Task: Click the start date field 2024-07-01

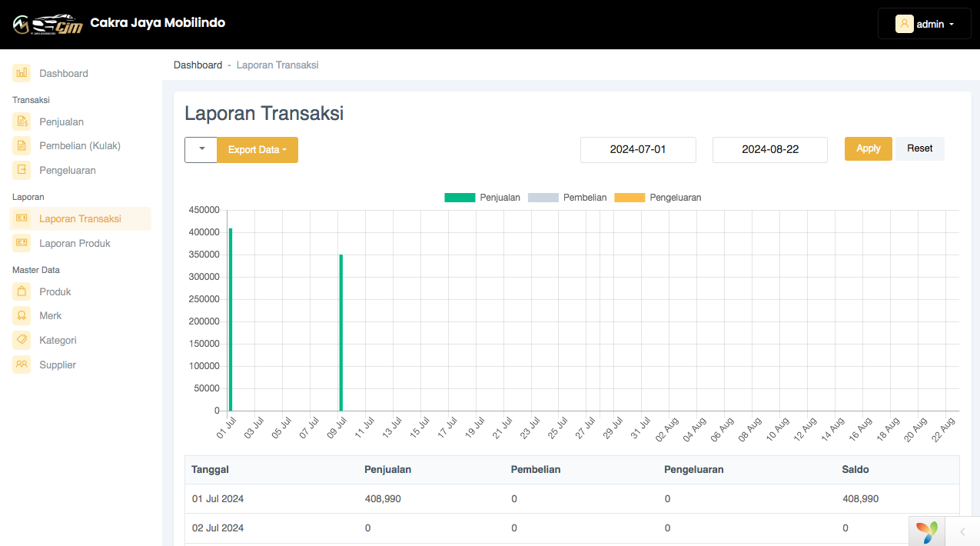Action: point(638,150)
